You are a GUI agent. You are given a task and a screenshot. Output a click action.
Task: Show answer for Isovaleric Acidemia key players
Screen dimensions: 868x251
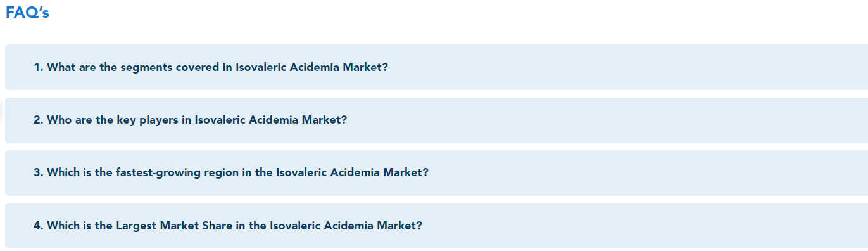(x=436, y=120)
